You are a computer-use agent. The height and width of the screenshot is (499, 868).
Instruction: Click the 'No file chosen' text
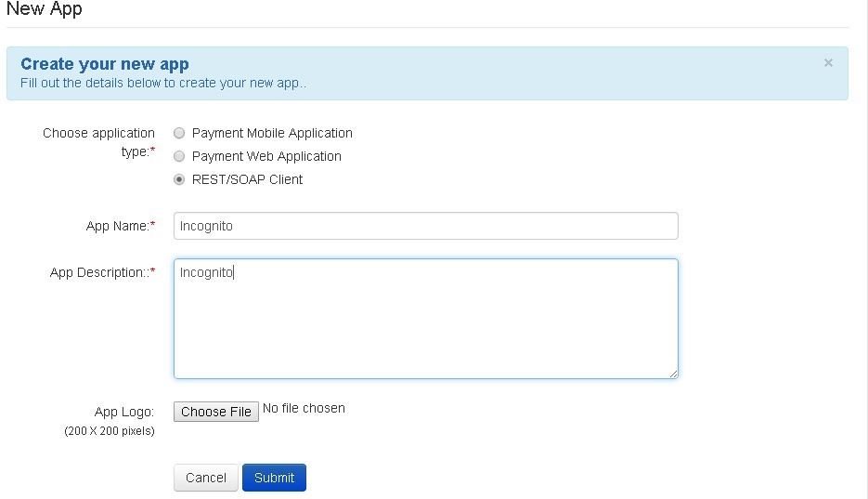(304, 408)
